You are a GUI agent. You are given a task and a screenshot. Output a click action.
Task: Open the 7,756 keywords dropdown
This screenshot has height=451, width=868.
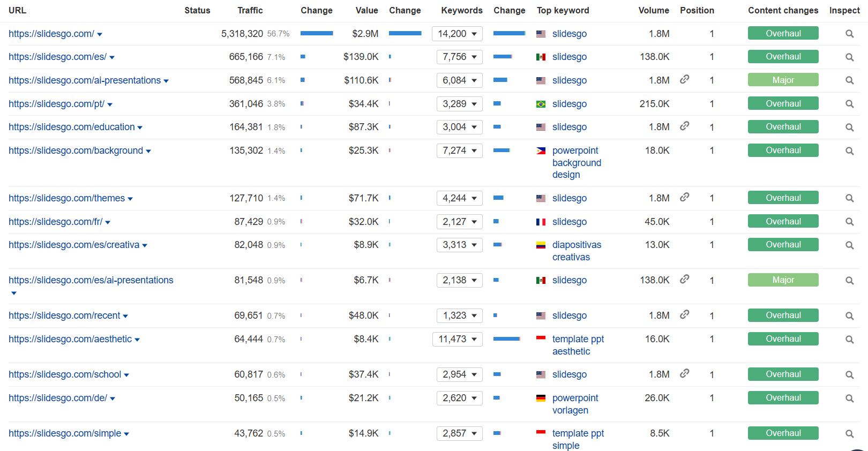click(x=460, y=57)
